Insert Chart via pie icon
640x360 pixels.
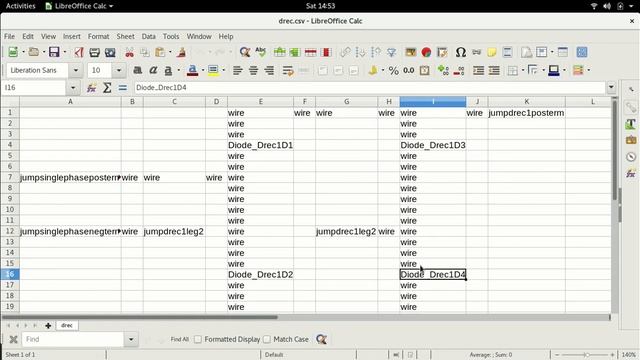[426, 52]
